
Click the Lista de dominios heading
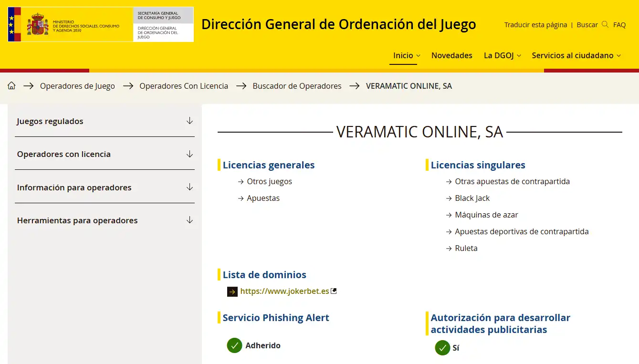coord(264,275)
